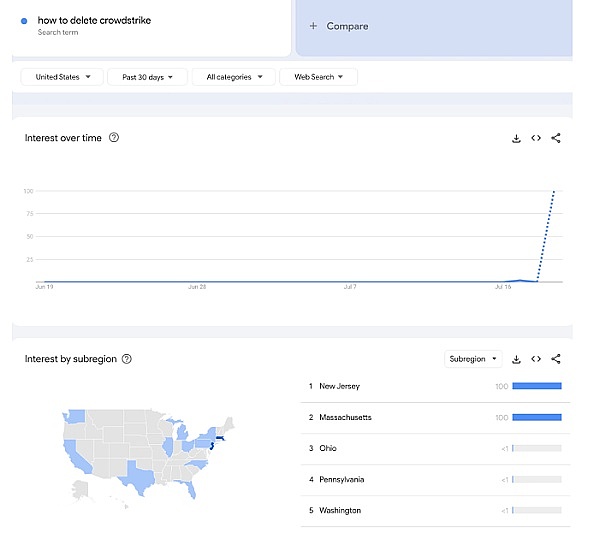Open help for Interest by subregion
Viewport: 600px width, 533px height.
(126, 359)
